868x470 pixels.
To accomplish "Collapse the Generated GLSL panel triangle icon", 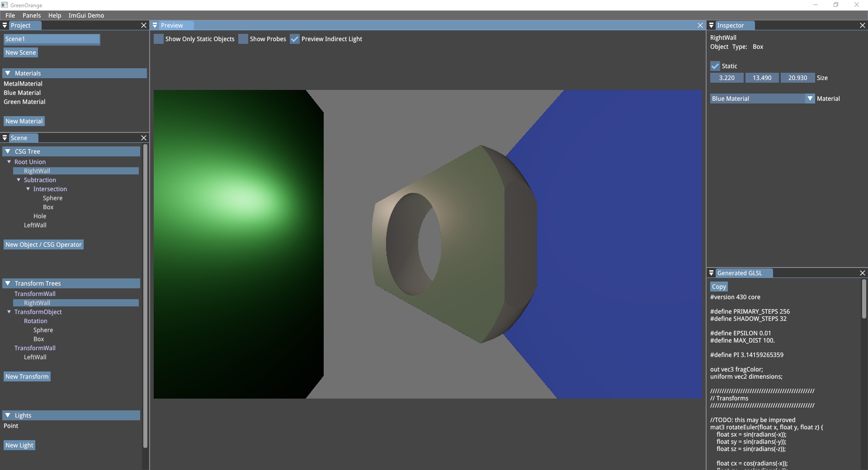I will click(711, 273).
